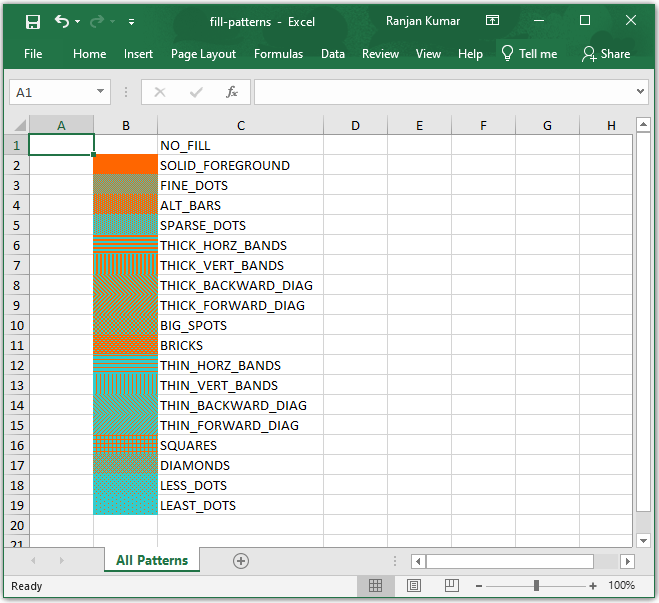Switch to the Insert tab
This screenshot has height=603, width=659.
coord(138,54)
